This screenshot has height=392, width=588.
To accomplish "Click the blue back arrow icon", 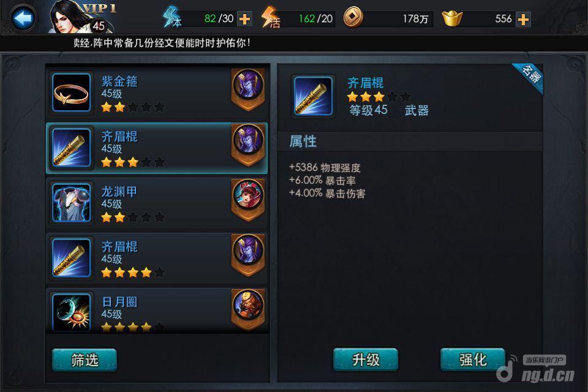I will click(x=23, y=18).
